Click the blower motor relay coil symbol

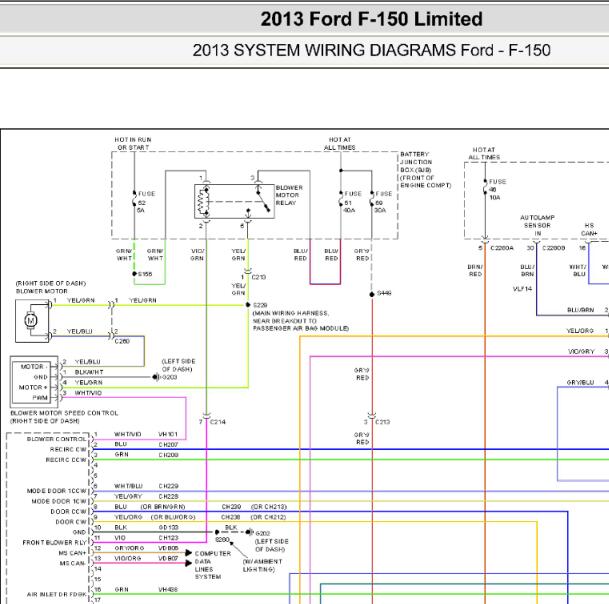pyautogui.click(x=203, y=202)
